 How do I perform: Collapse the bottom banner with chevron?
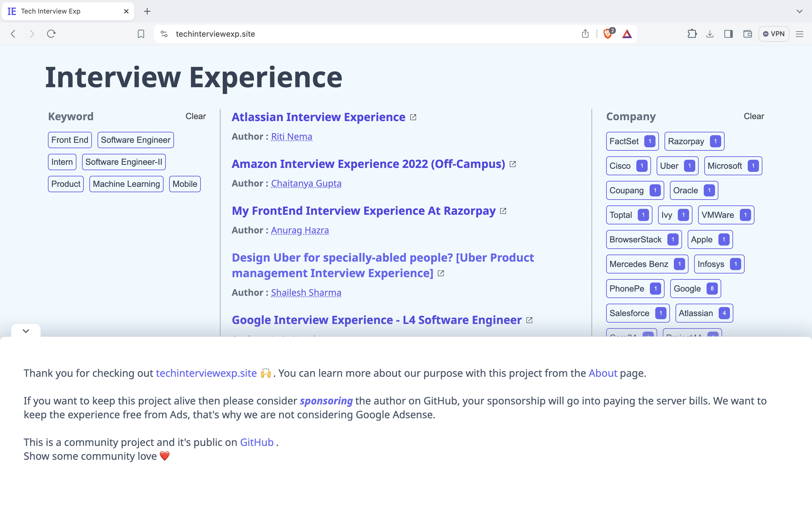(x=26, y=331)
